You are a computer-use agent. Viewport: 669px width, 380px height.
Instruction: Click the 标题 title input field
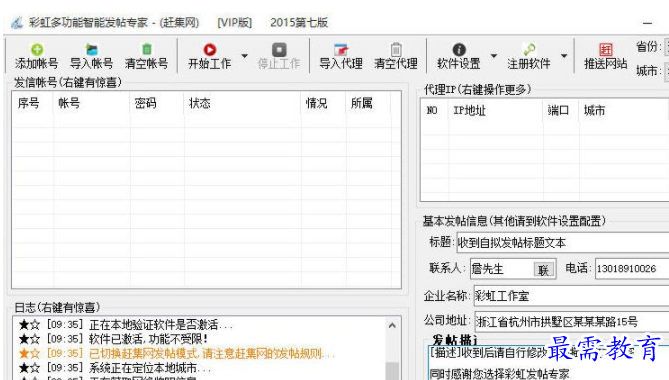pyautogui.click(x=563, y=243)
